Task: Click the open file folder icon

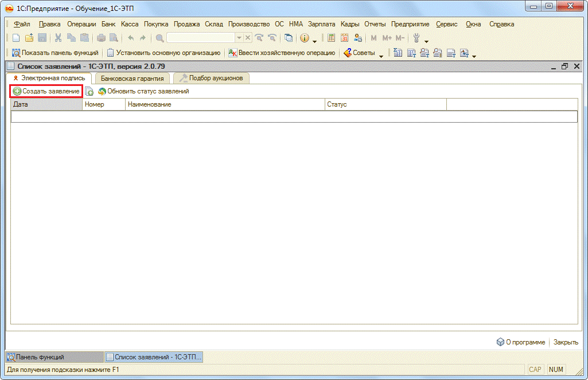Action: 29,38
